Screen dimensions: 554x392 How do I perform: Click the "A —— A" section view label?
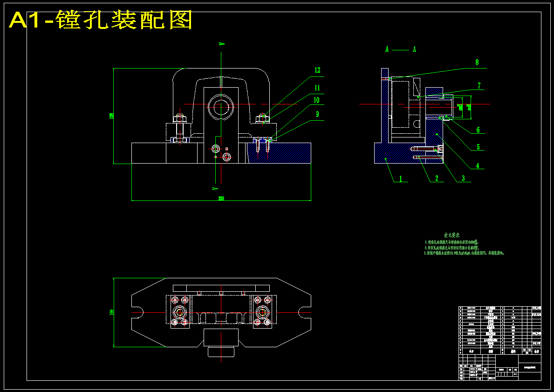tap(401, 49)
